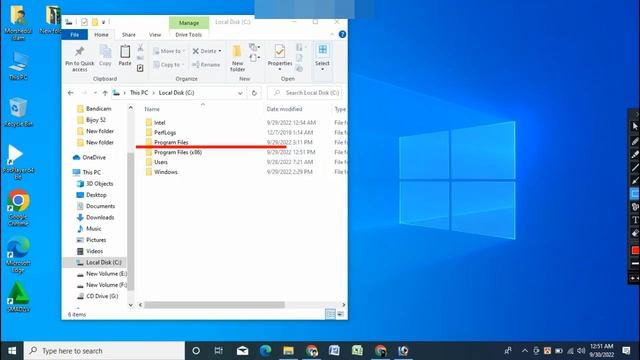Click the Cut scissors icon in ribbon

(x=140, y=48)
